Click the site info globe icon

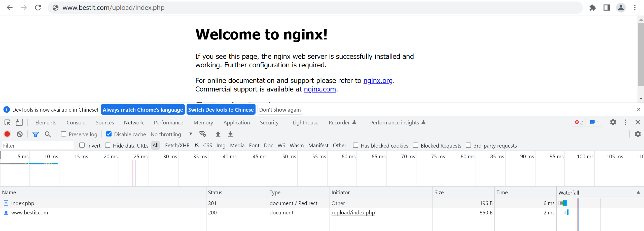tap(55, 8)
